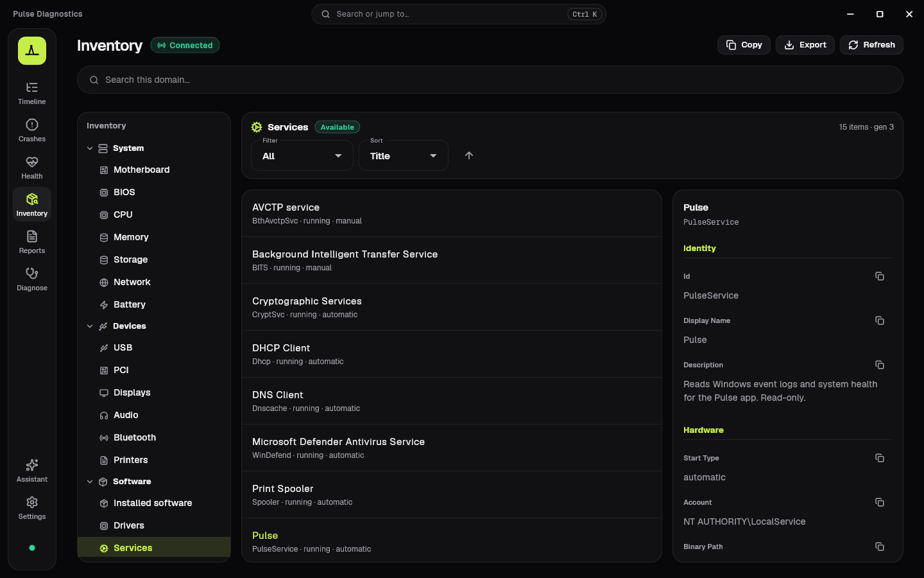Collapse the Software tree group
The height and width of the screenshot is (578, 924).
tap(90, 482)
